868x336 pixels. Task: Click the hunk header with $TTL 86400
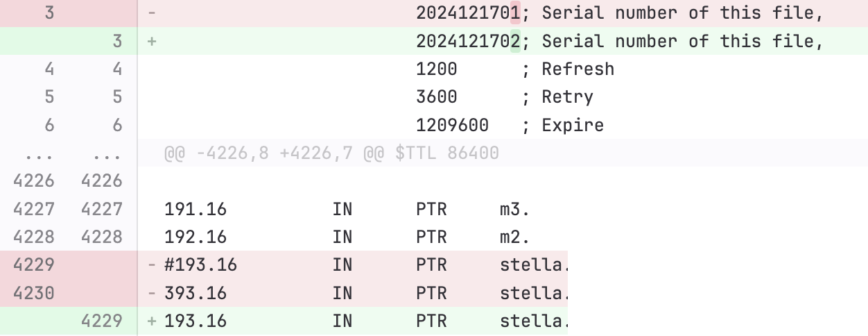click(331, 153)
